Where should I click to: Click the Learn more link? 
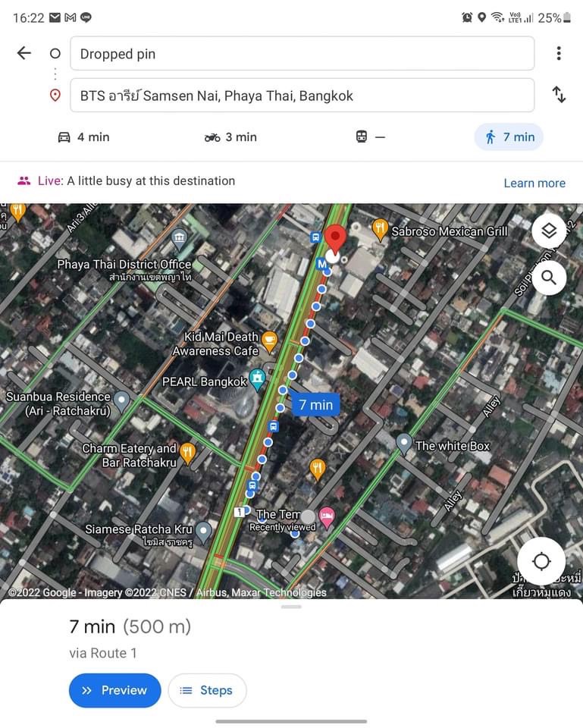click(x=534, y=183)
